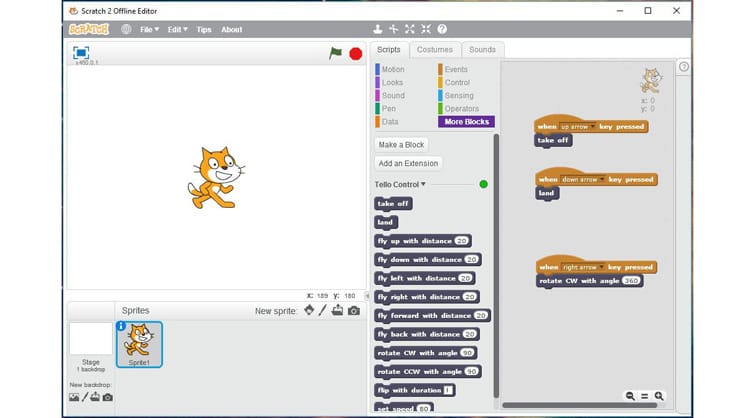
Task: Open the About menu item
Action: tap(232, 29)
